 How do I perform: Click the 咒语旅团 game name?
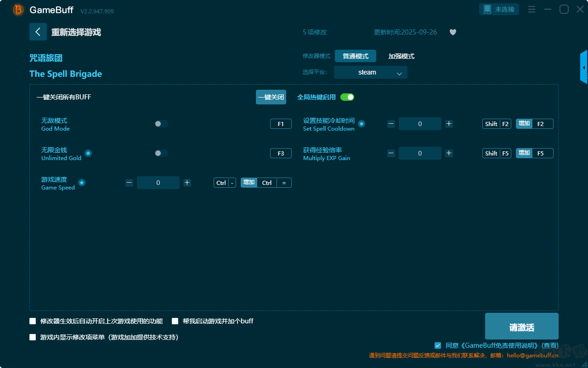[x=46, y=58]
